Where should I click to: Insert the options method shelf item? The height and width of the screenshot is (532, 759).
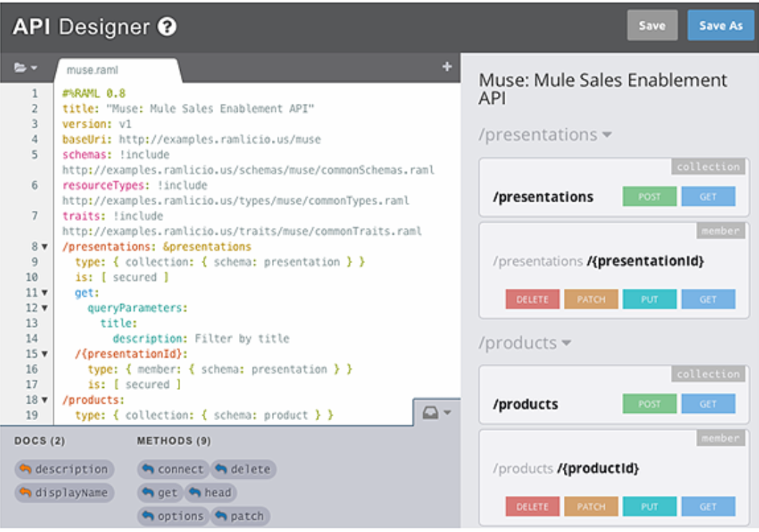(174, 516)
